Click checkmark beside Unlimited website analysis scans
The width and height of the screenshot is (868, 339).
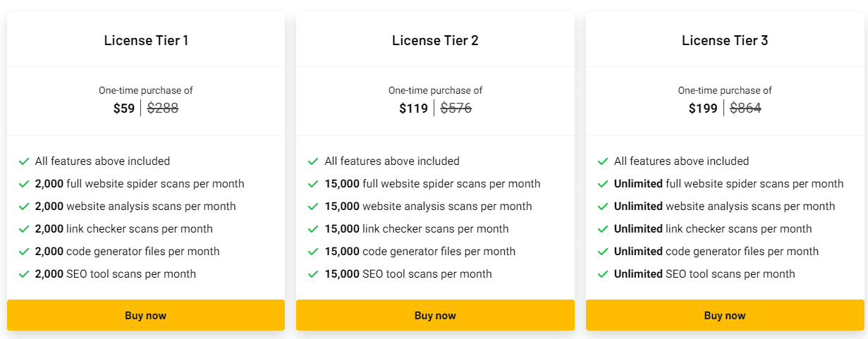tap(603, 207)
